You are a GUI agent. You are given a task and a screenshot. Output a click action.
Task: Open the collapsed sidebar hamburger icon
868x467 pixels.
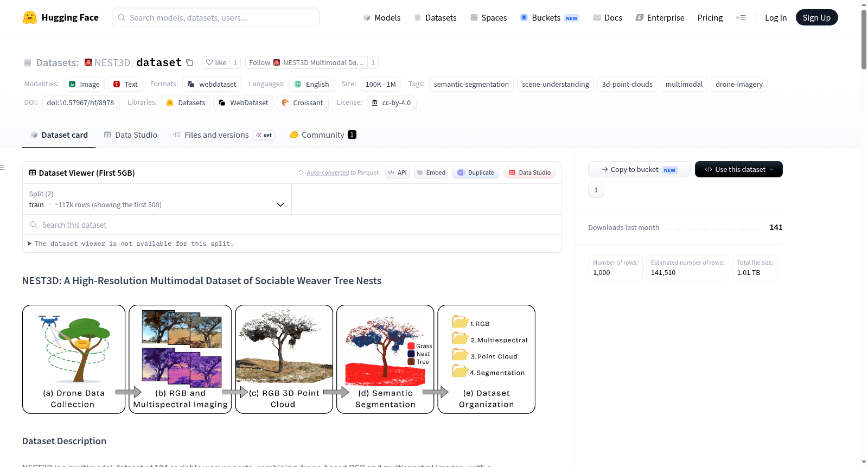click(x=3, y=168)
